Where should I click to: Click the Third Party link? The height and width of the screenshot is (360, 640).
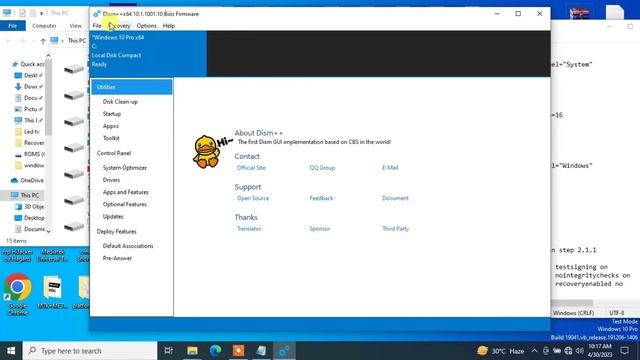tap(395, 229)
